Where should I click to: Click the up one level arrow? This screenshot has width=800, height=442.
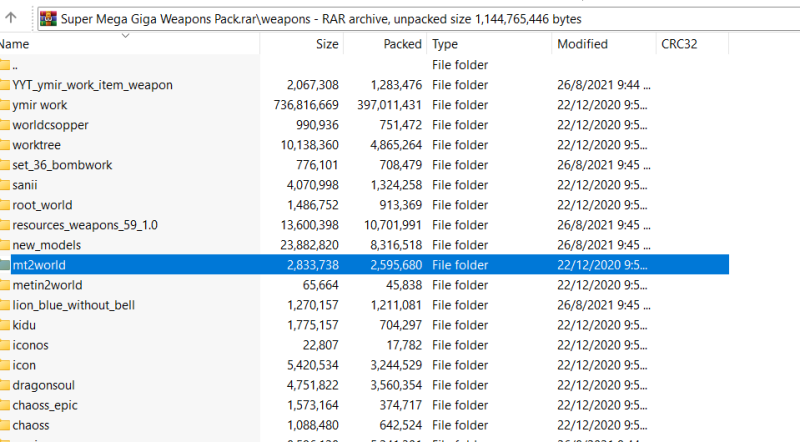11,17
